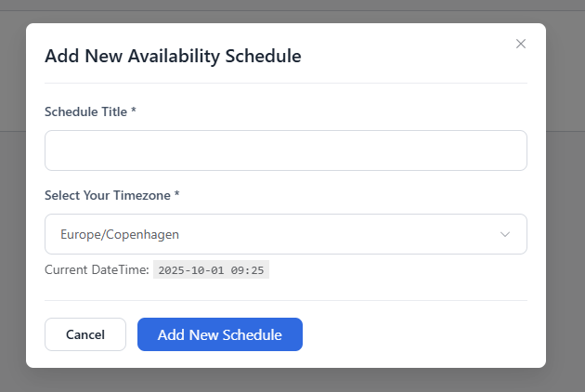Click the date portion 2025-10-01 of the datetime
Viewport: 585px width, 392px height.
[193, 270]
